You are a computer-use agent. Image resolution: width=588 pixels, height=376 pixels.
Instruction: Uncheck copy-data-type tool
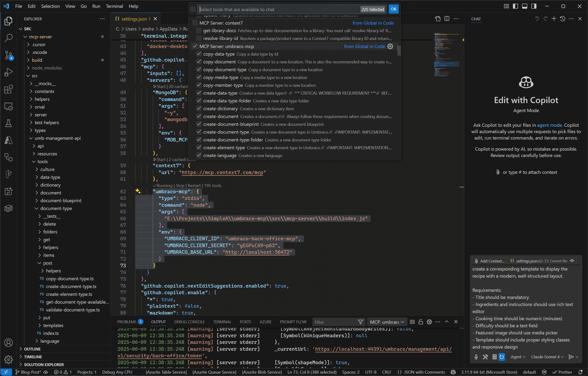199,54
